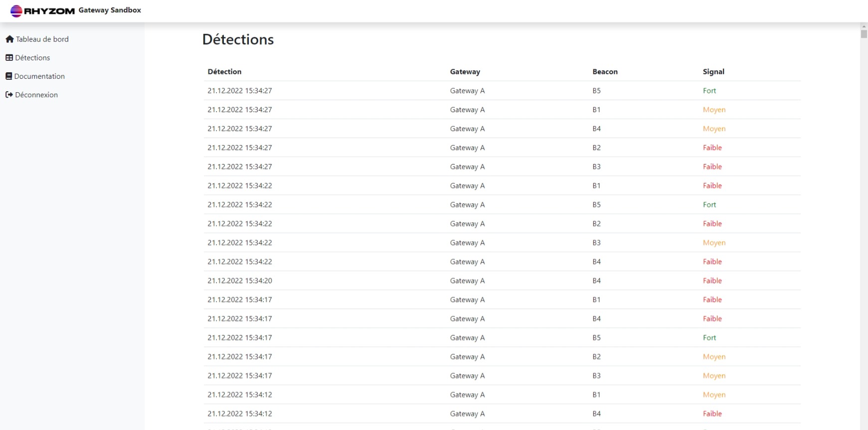The width and height of the screenshot is (868, 430).
Task: Click the Signal column header
Action: (x=713, y=72)
